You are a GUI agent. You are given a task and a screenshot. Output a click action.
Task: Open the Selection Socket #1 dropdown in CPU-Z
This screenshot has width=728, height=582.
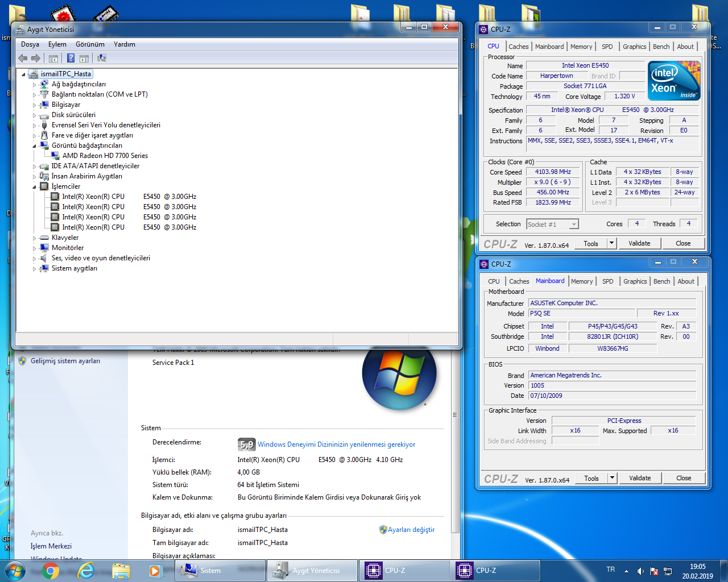pyautogui.click(x=552, y=225)
